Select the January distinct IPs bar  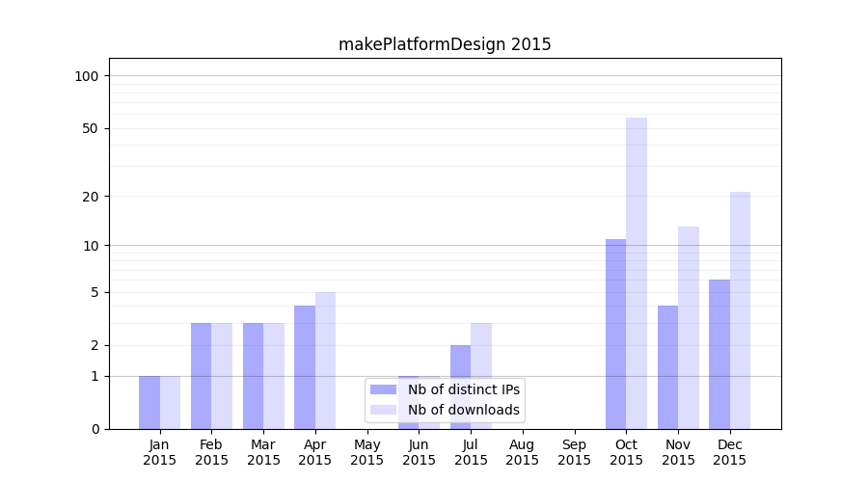[149, 402]
